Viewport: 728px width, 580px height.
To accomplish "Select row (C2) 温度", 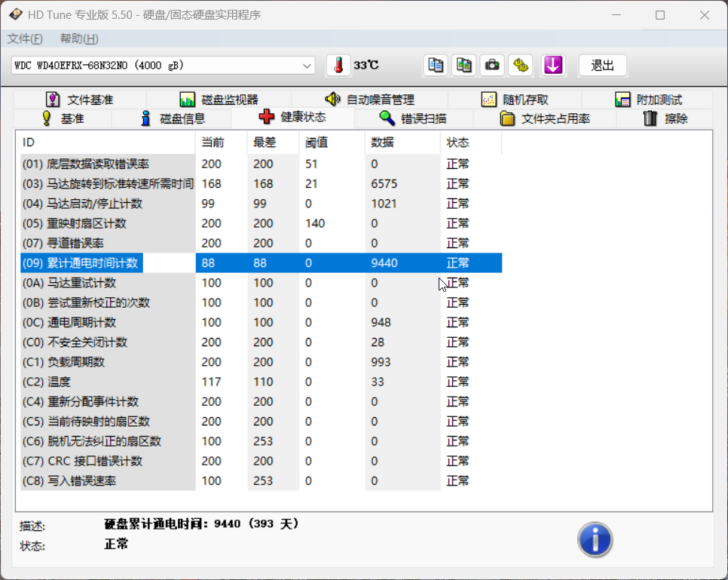I will 262,382.
